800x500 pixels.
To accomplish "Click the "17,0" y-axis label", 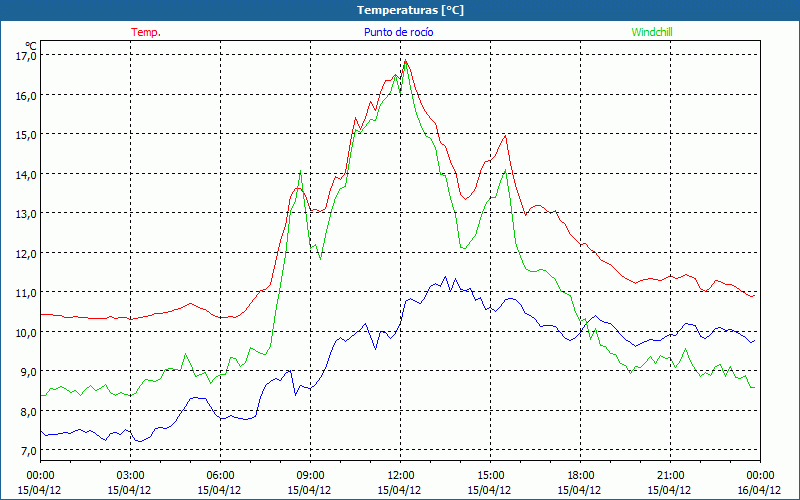I will pyautogui.click(x=27, y=55).
